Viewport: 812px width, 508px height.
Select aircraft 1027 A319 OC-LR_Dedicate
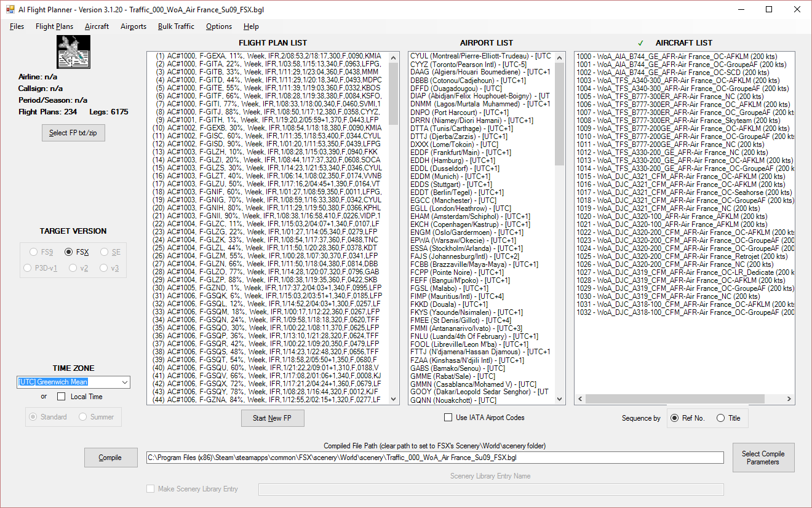pos(685,272)
